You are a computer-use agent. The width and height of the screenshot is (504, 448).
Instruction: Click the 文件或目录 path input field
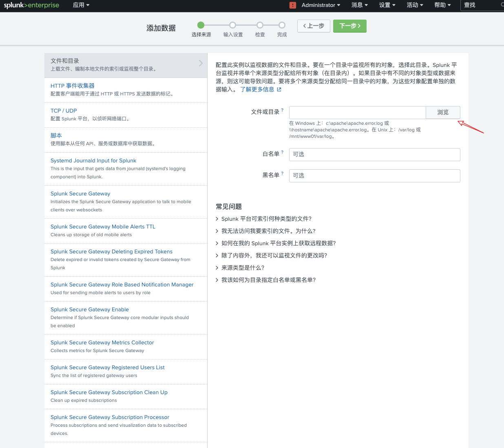(x=357, y=112)
